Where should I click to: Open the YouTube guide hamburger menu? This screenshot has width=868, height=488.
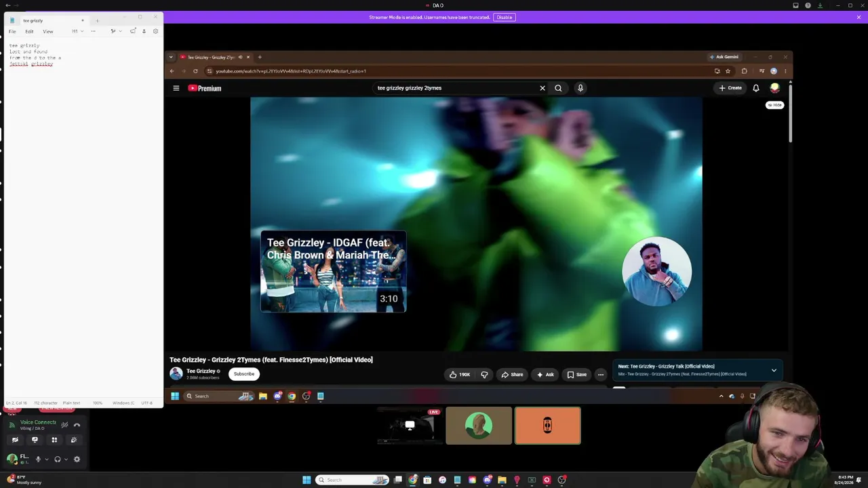coord(176,88)
